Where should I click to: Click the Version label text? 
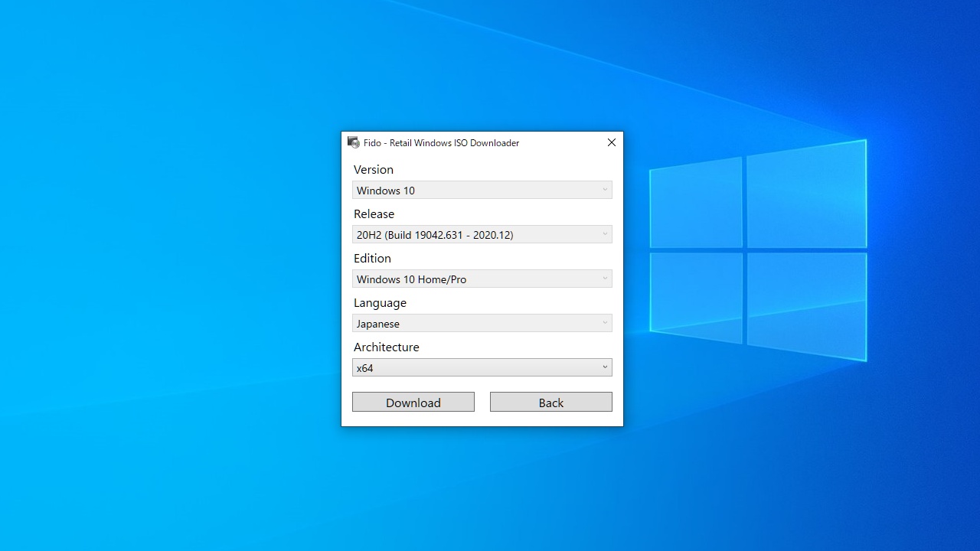tap(374, 169)
